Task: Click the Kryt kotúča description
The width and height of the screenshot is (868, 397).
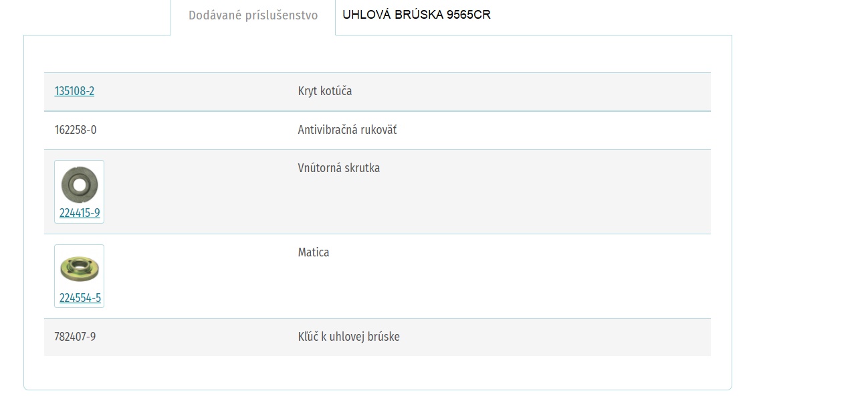Action: [325, 91]
